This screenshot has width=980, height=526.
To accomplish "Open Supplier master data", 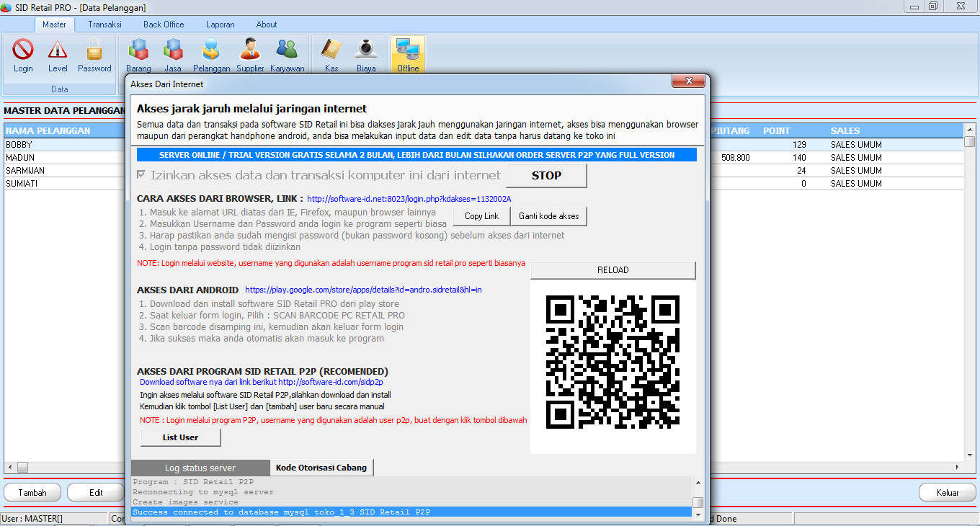I will (250, 55).
